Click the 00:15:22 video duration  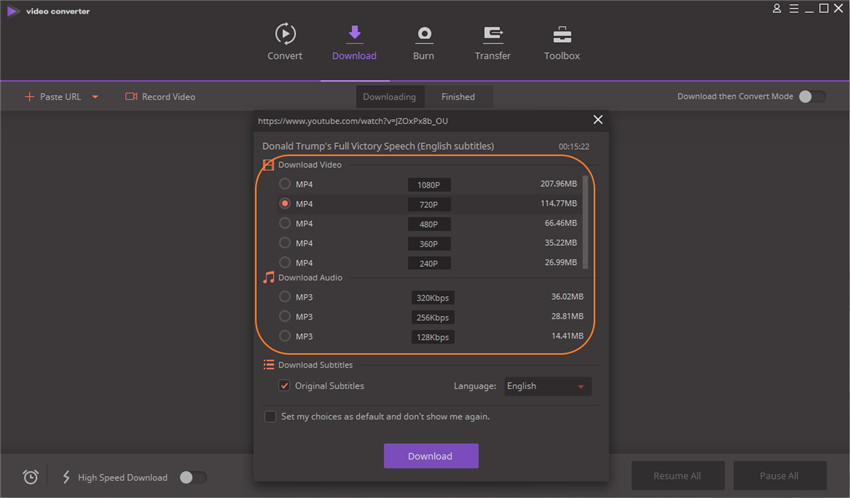coord(574,146)
